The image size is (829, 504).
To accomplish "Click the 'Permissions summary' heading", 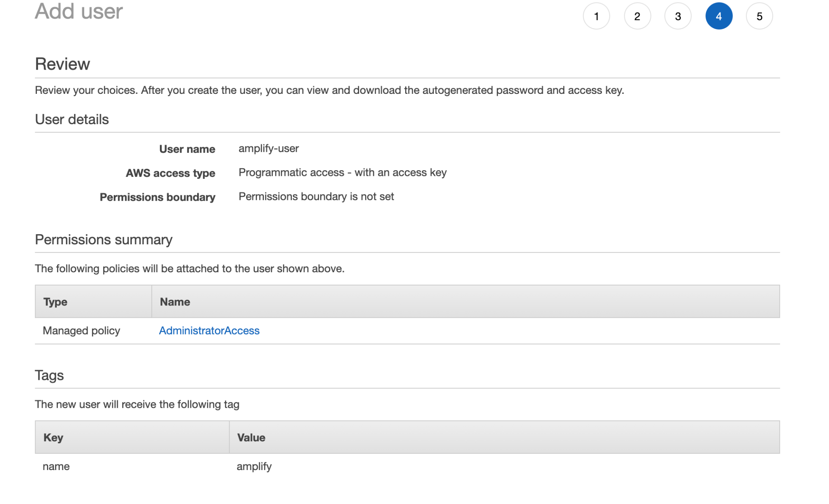I will (104, 239).
